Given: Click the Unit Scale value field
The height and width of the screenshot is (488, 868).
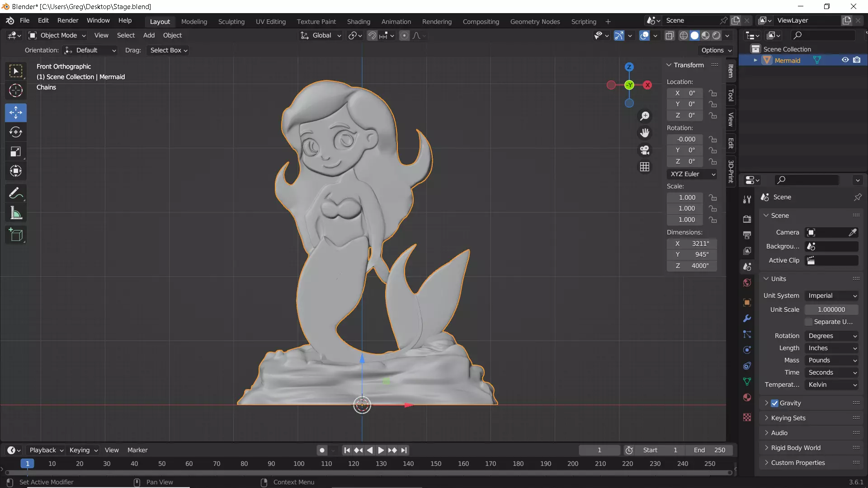Looking at the screenshot, I should [831, 310].
